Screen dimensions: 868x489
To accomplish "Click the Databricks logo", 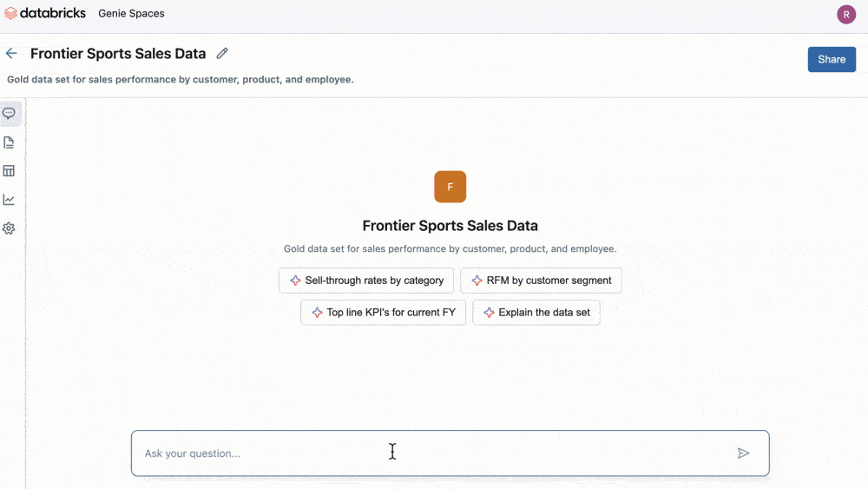I will click(45, 13).
